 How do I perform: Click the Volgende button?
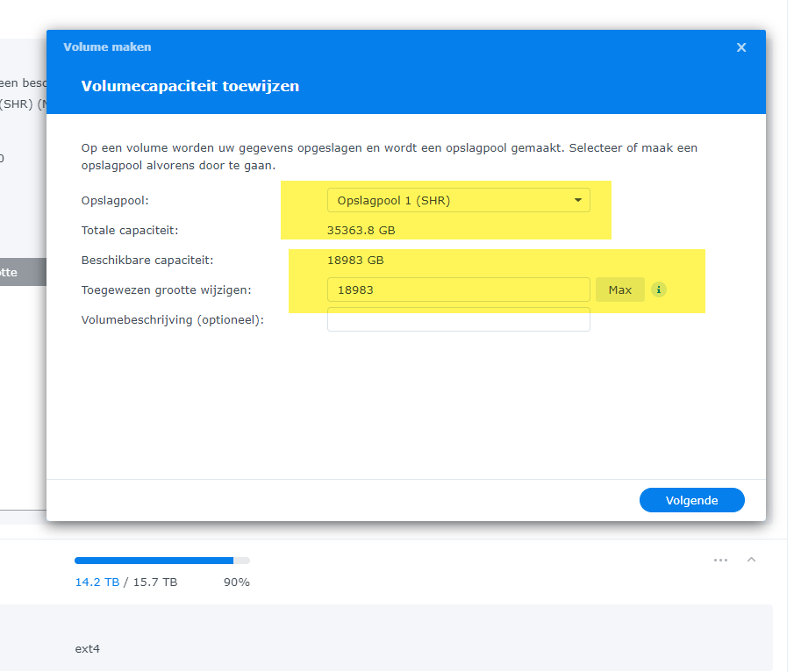click(691, 500)
